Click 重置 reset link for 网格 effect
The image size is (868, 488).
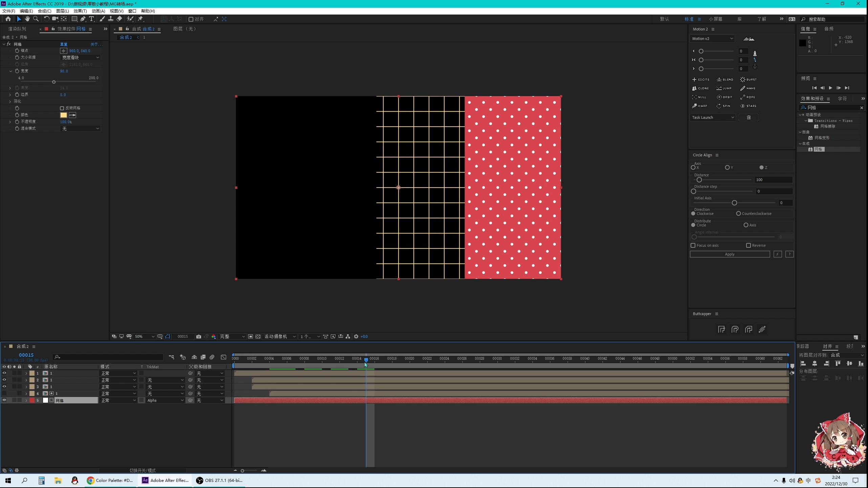pyautogui.click(x=64, y=44)
